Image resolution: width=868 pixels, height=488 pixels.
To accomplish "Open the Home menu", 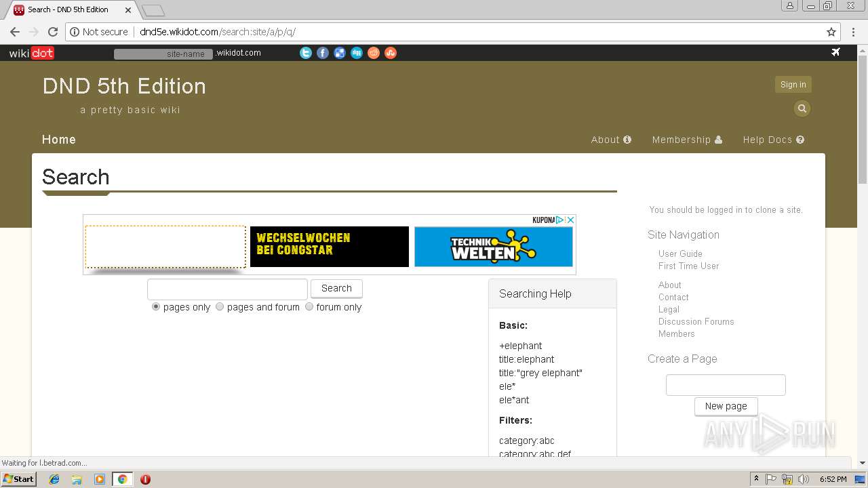I will point(59,140).
